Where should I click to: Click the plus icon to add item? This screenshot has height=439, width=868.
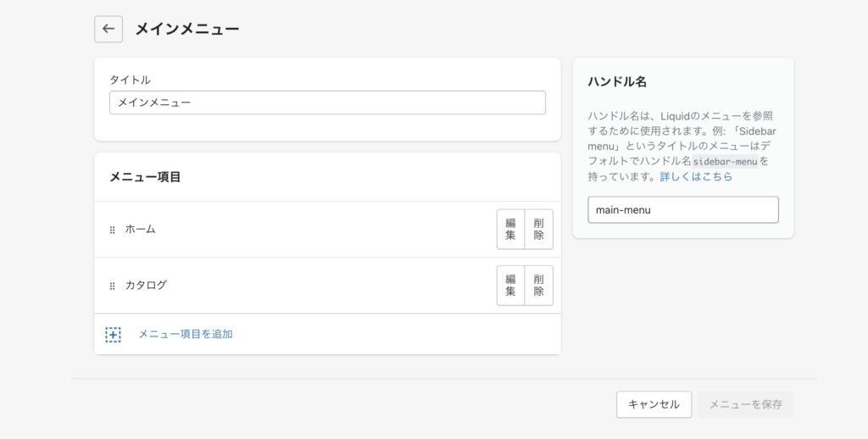pyautogui.click(x=113, y=335)
